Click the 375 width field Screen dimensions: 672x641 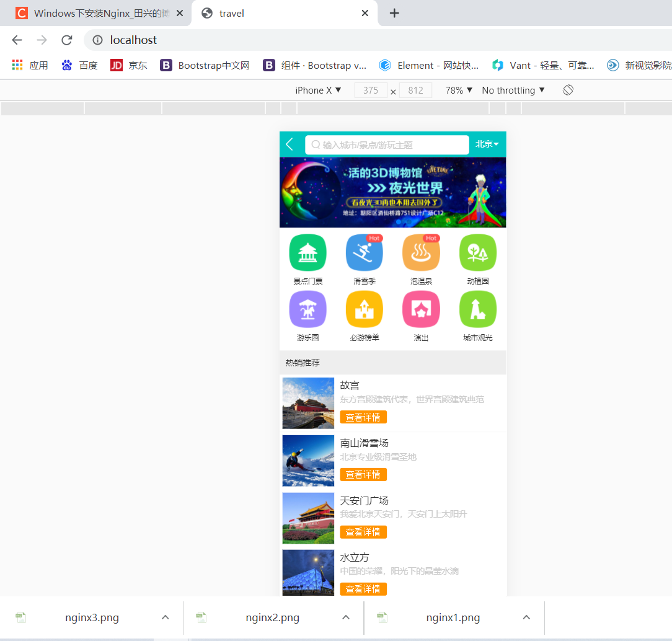pyautogui.click(x=371, y=91)
